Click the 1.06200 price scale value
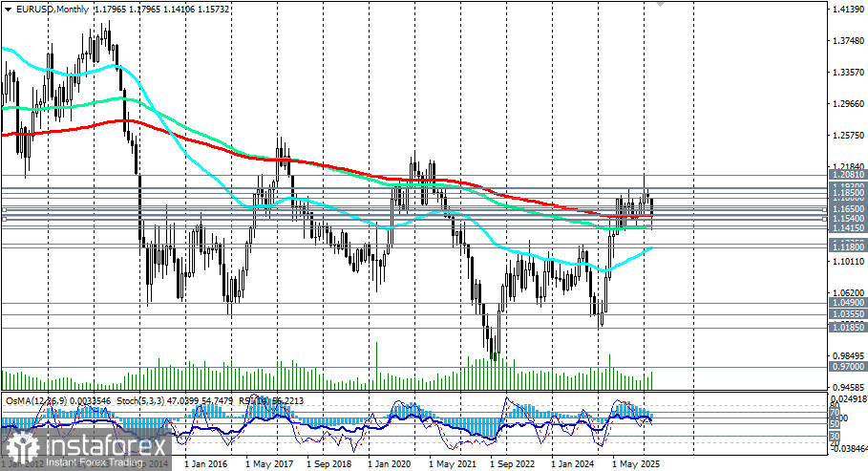The width and height of the screenshot is (868, 471). (848, 293)
